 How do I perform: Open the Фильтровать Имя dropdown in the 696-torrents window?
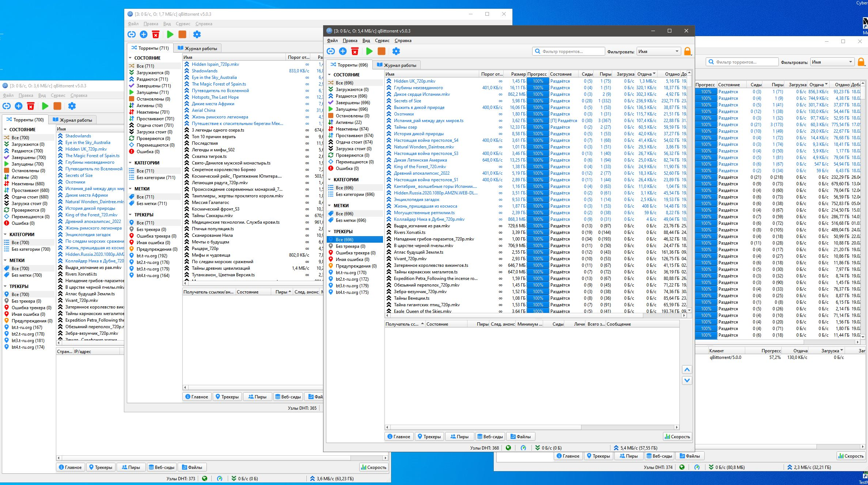point(658,52)
